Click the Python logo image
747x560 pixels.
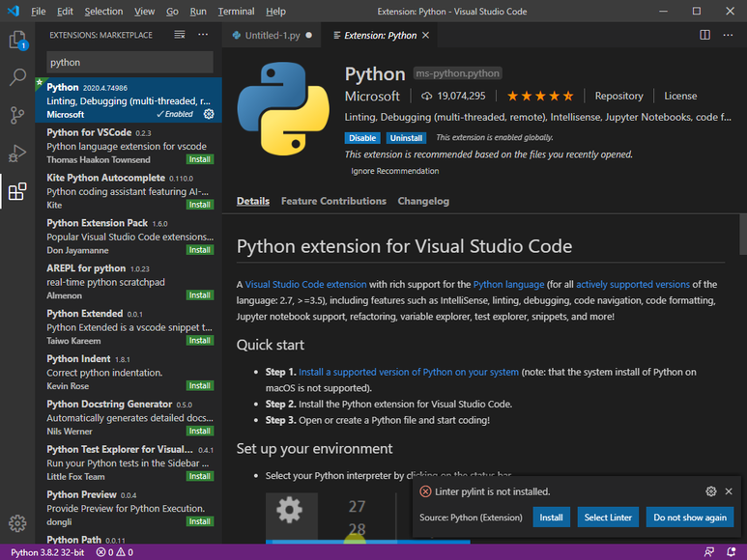coord(283,109)
